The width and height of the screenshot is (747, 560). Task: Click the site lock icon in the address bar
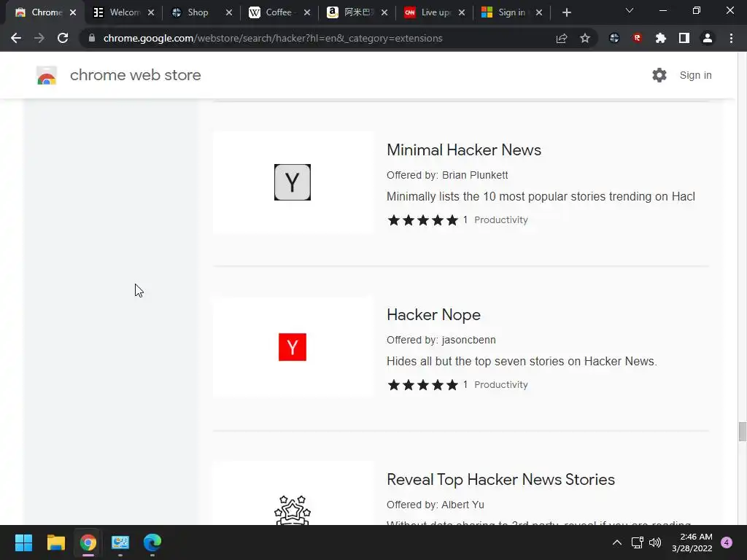[x=92, y=38]
